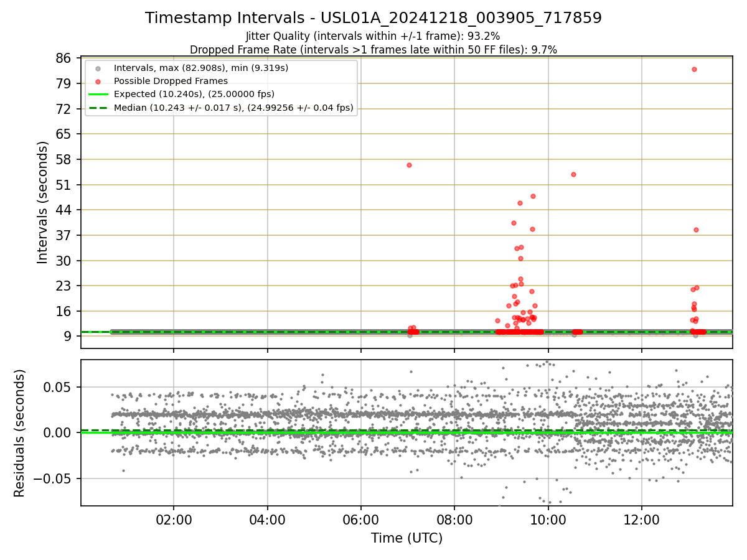Click the solid green Expected legend line
Image resolution: width=747 pixels, height=560 pixels.
(x=98, y=95)
